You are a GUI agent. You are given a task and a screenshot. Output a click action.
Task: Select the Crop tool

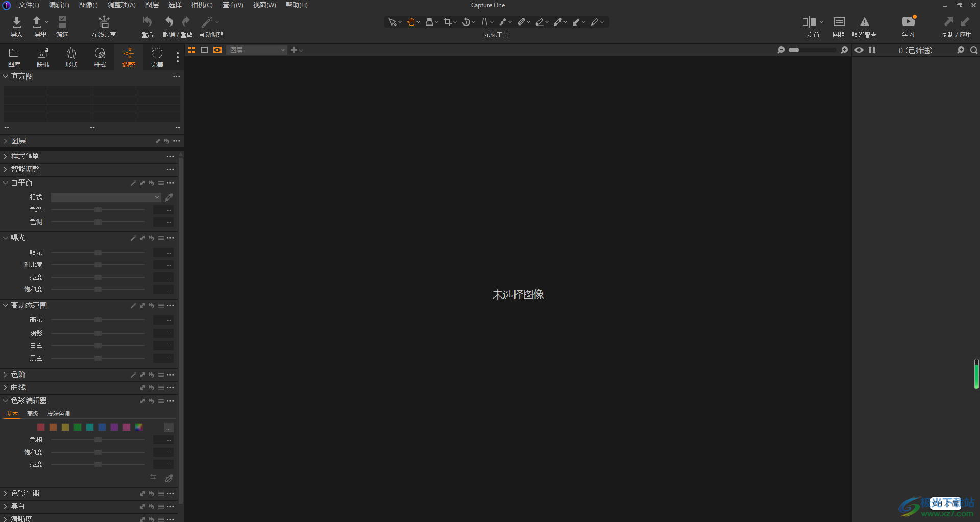[448, 22]
